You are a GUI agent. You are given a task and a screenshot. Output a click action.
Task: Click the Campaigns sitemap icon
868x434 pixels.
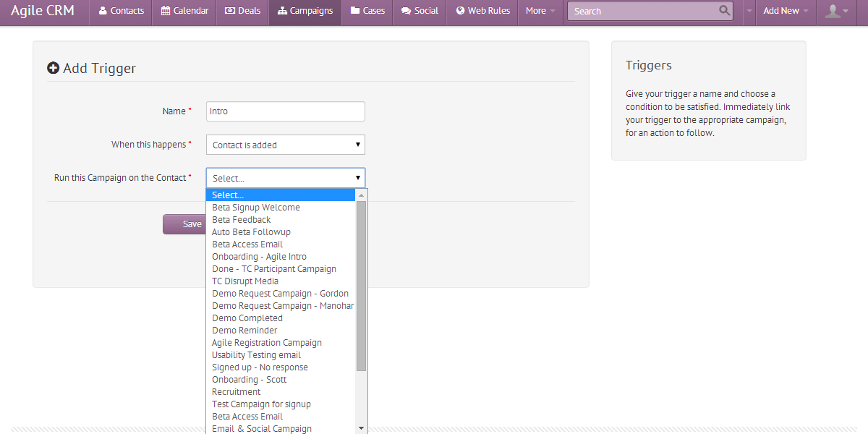click(x=282, y=11)
